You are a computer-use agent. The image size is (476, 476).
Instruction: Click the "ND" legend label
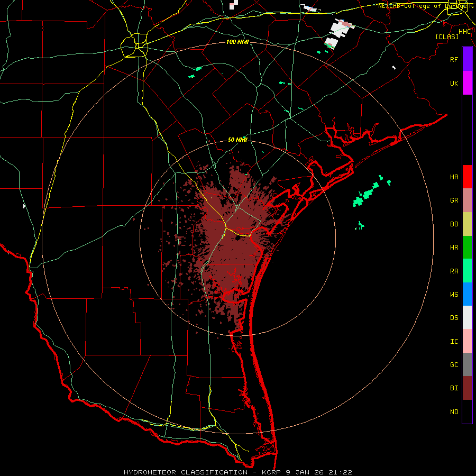454,411
